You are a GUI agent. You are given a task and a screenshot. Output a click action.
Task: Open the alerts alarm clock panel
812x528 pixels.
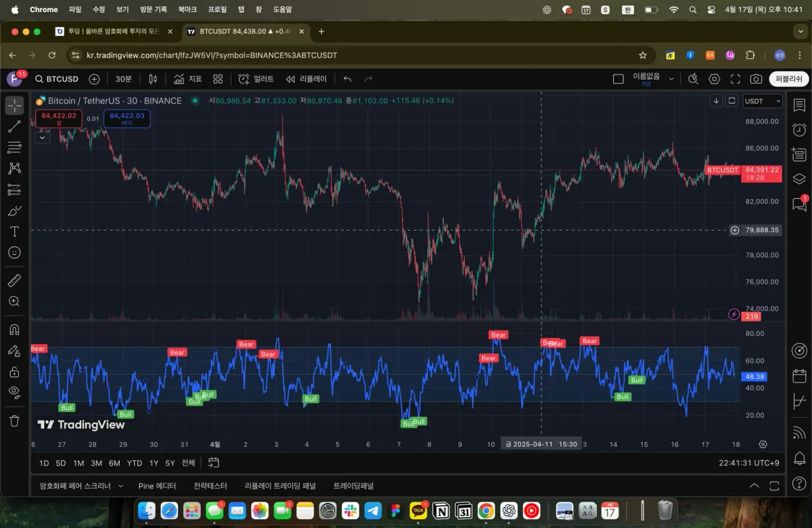click(799, 130)
